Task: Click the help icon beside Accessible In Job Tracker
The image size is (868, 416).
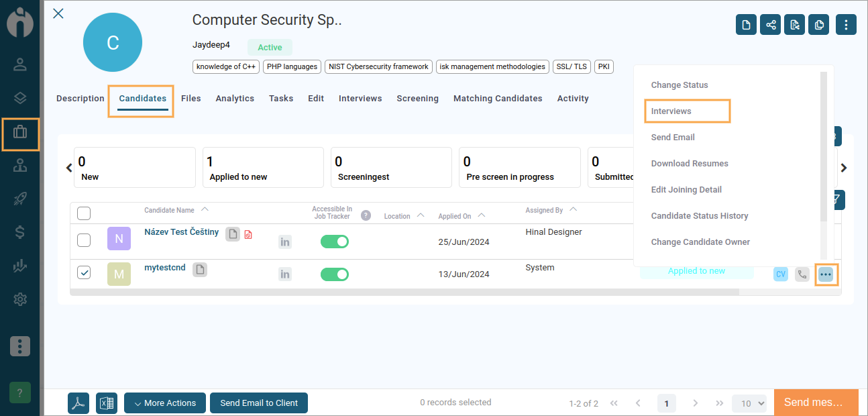Action: coord(366,215)
